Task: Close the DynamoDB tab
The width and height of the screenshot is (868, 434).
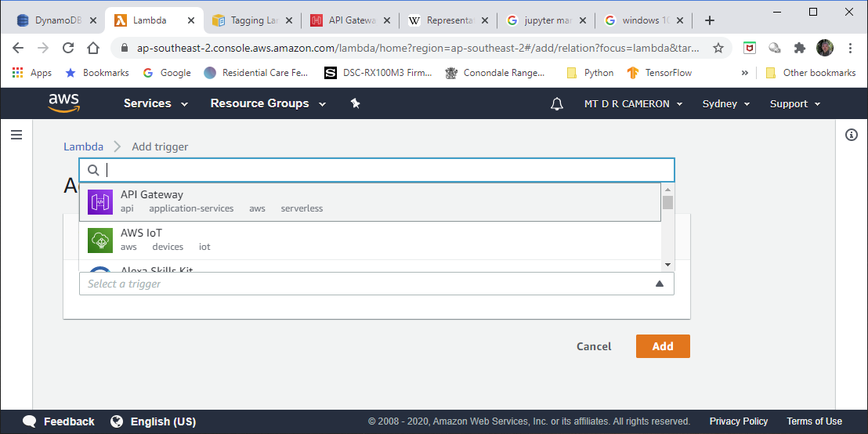Action: point(93,20)
